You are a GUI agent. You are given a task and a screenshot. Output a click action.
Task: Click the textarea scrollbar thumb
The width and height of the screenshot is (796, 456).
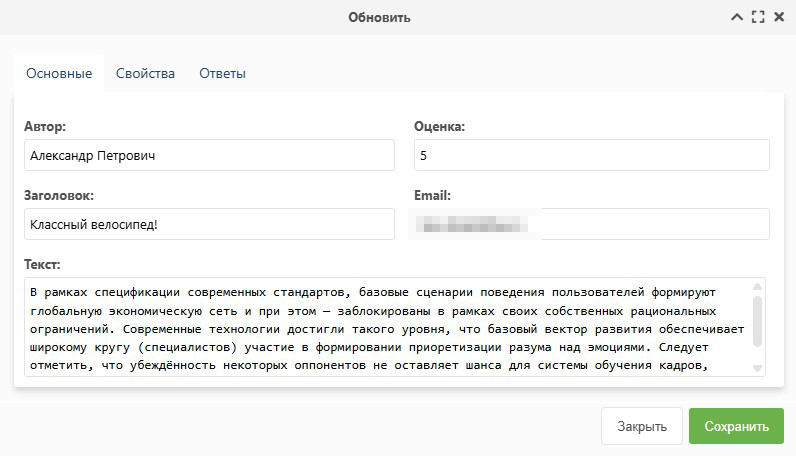click(x=757, y=320)
